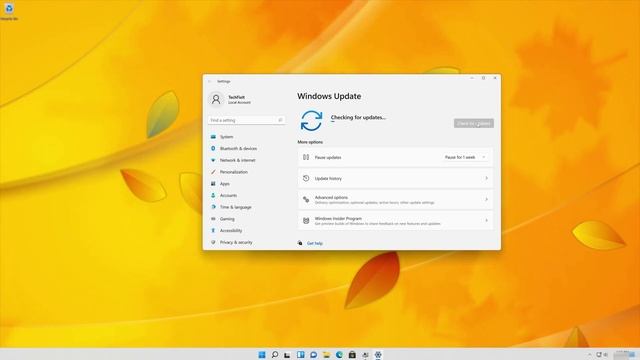Click the Settings back arrow
The height and width of the screenshot is (360, 640).
tap(209, 81)
